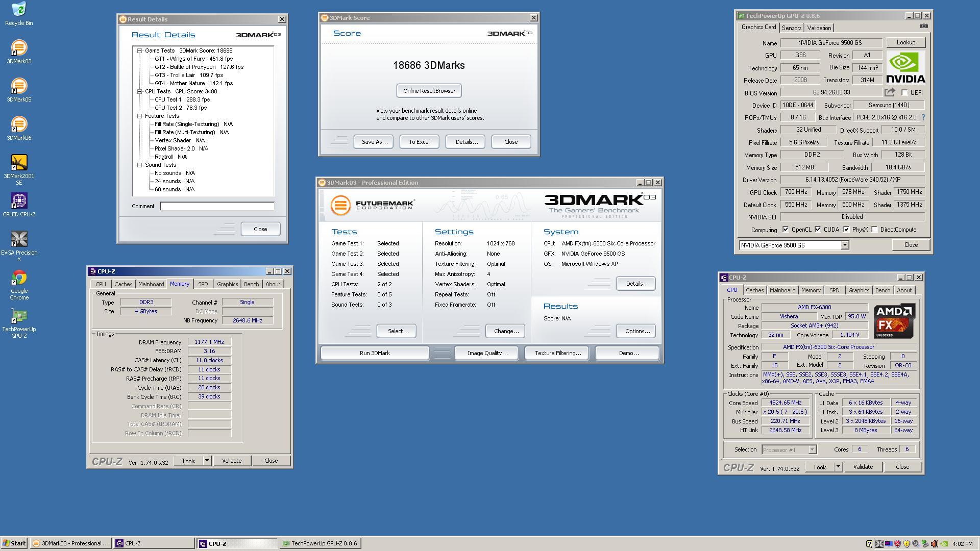The image size is (980, 551).
Task: Click the Start button on taskbar
Action: (14, 543)
